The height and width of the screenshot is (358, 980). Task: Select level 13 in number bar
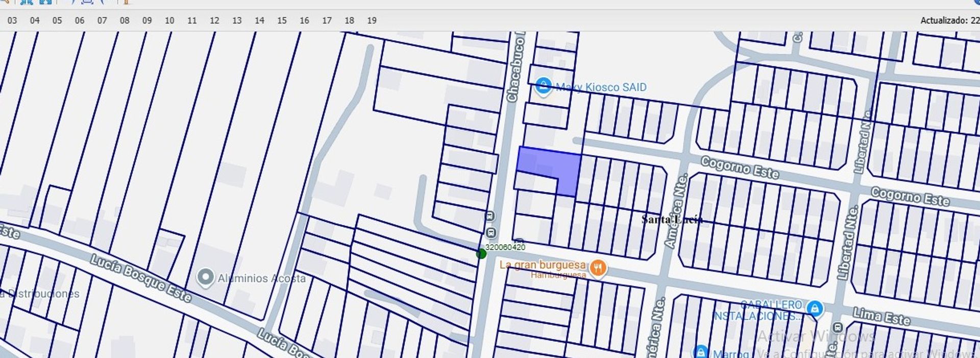coord(236,20)
